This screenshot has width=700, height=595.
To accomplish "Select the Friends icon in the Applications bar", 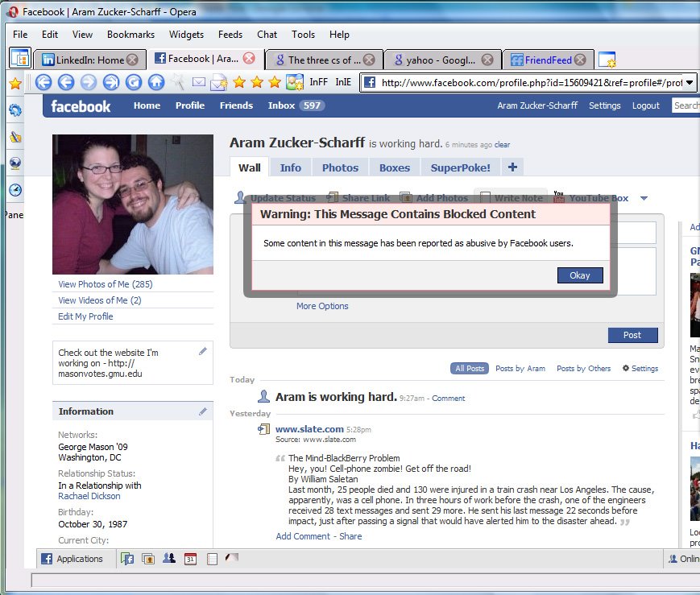I will point(168,558).
